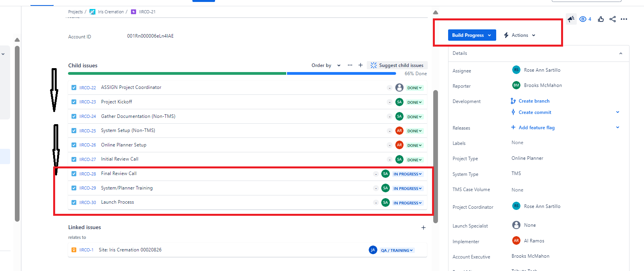The image size is (644, 271).
Task: Click the left pane vertical scrollbar
Action: click(17, 133)
